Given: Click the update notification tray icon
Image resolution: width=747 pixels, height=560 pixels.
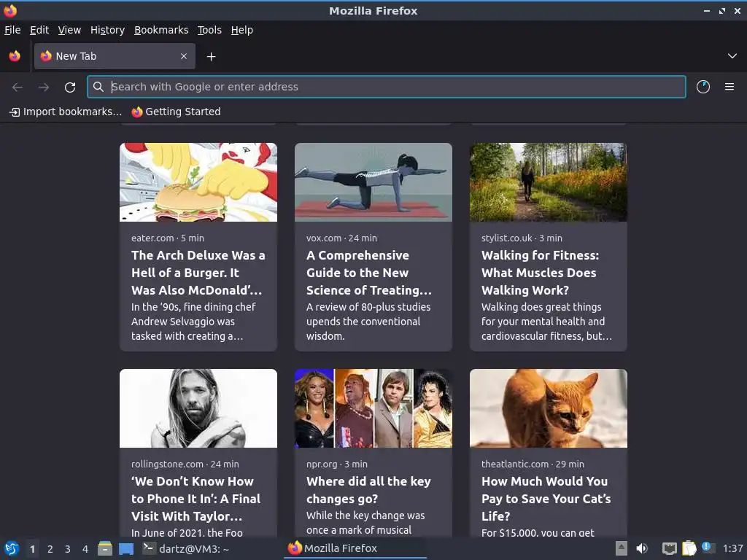Looking at the screenshot, I should point(708,548).
